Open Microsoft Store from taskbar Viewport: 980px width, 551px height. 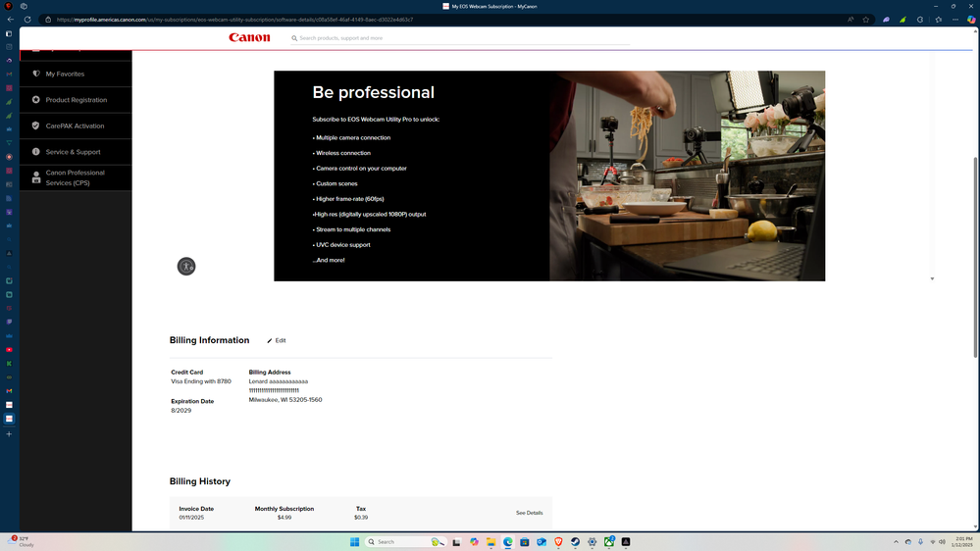(x=525, y=541)
